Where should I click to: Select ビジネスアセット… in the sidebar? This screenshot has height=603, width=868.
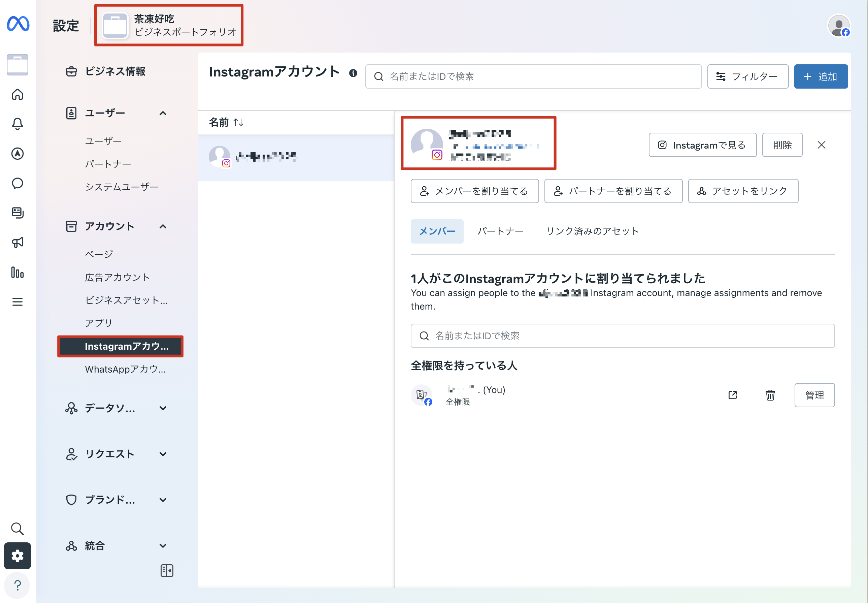tap(126, 300)
